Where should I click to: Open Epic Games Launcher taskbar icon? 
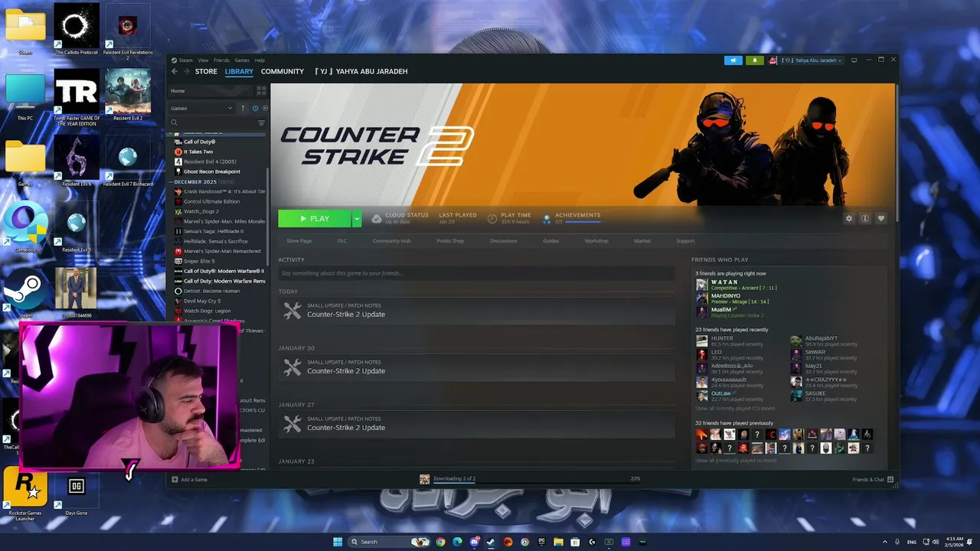(541, 542)
